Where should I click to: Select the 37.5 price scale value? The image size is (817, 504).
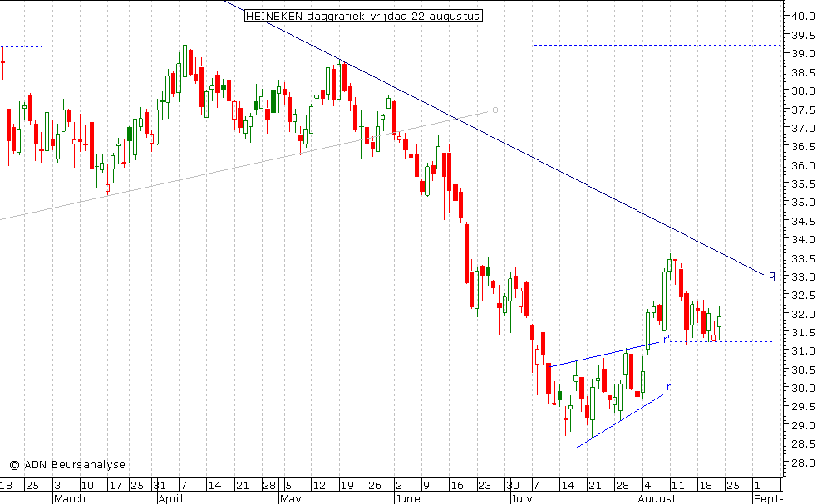(803, 110)
